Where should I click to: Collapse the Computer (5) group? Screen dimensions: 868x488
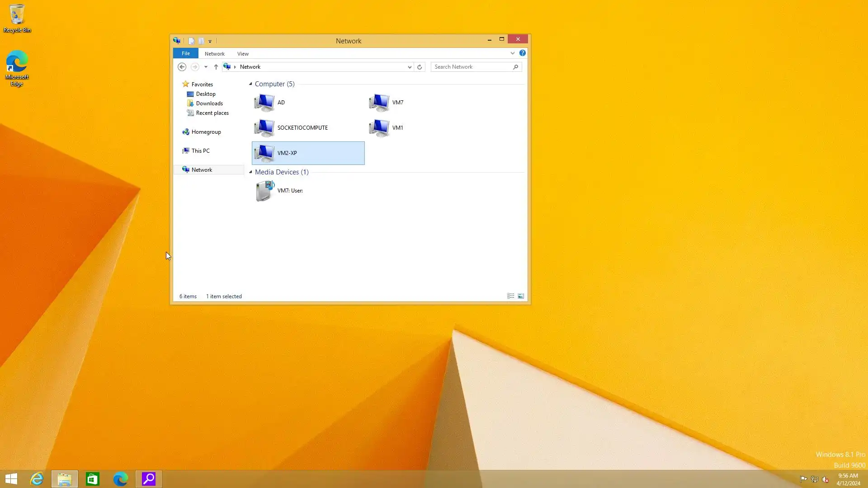250,84
